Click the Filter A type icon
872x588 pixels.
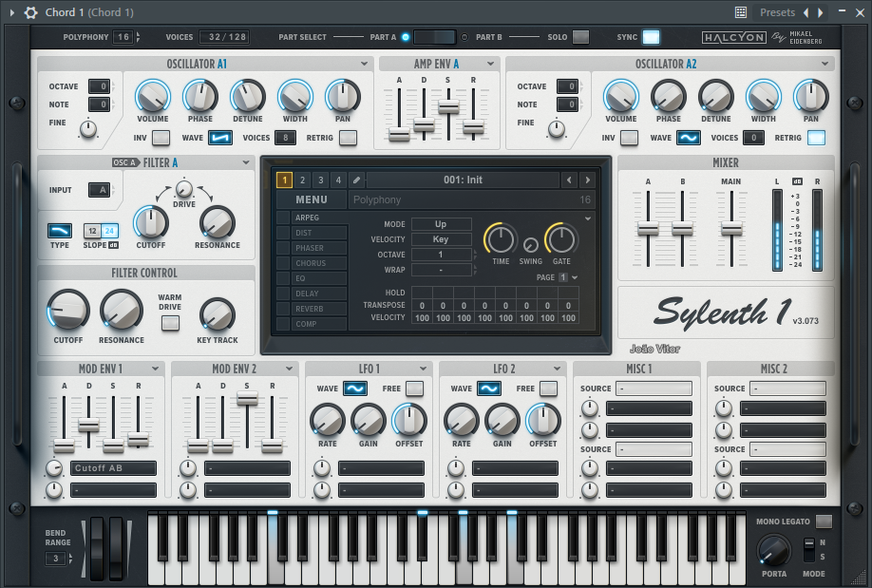coord(60,230)
